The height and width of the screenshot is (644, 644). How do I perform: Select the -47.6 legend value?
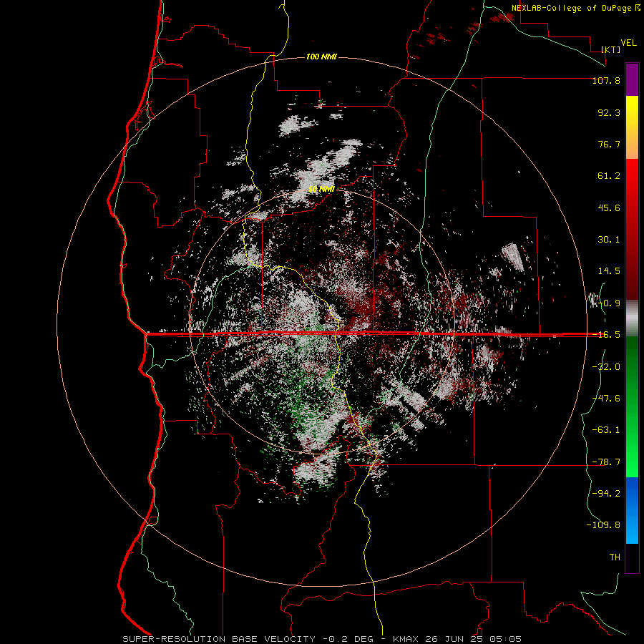(x=606, y=399)
